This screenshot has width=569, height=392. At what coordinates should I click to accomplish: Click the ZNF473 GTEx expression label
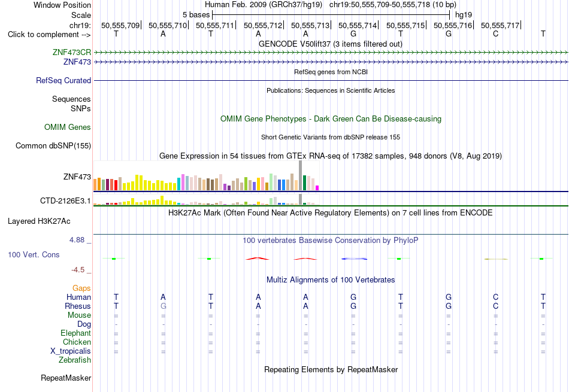tap(77, 177)
